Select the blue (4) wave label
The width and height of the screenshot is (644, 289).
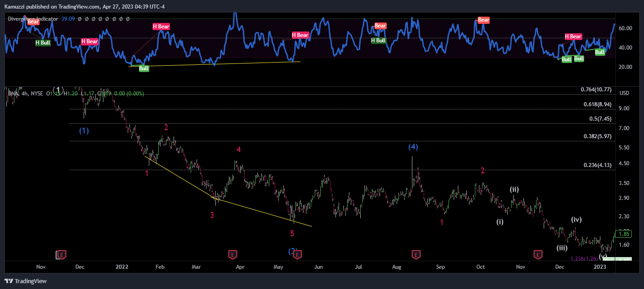pyautogui.click(x=413, y=147)
